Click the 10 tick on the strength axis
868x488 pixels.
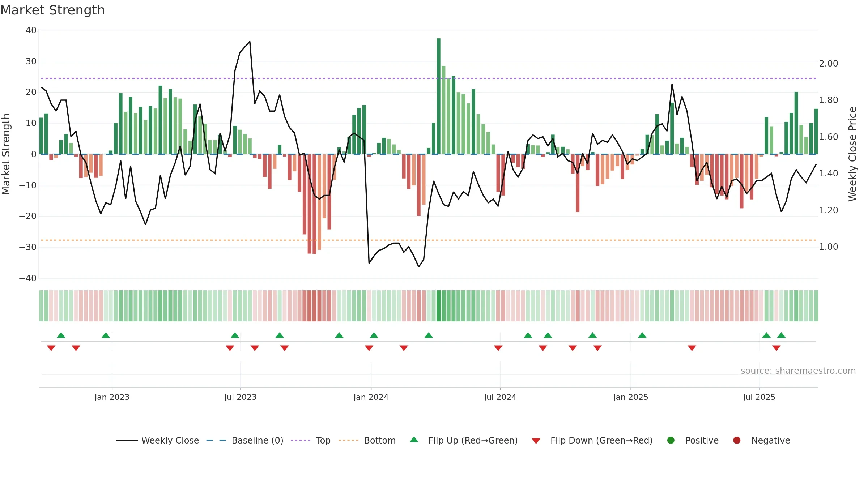[31, 123]
